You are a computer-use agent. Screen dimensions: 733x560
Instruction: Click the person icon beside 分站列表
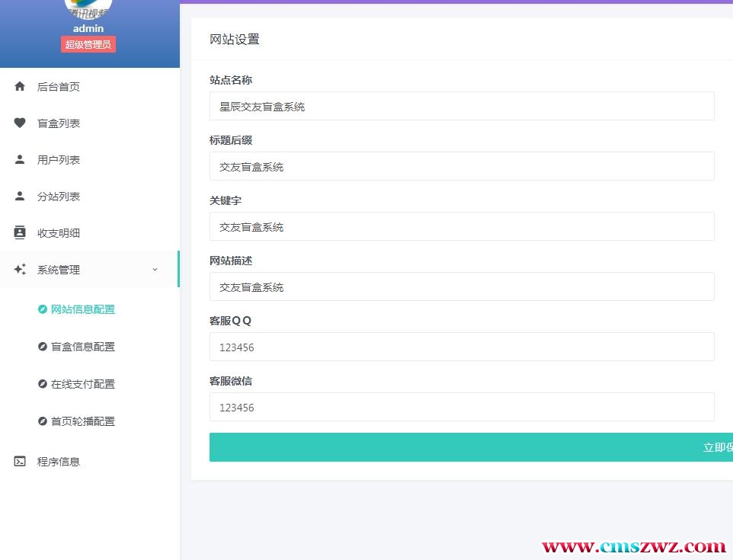21,197
